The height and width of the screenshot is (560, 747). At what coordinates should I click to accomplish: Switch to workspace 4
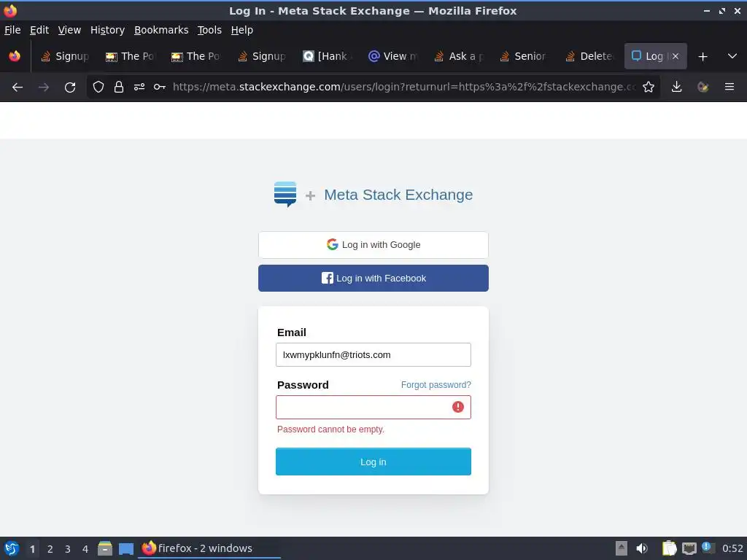[x=85, y=549]
